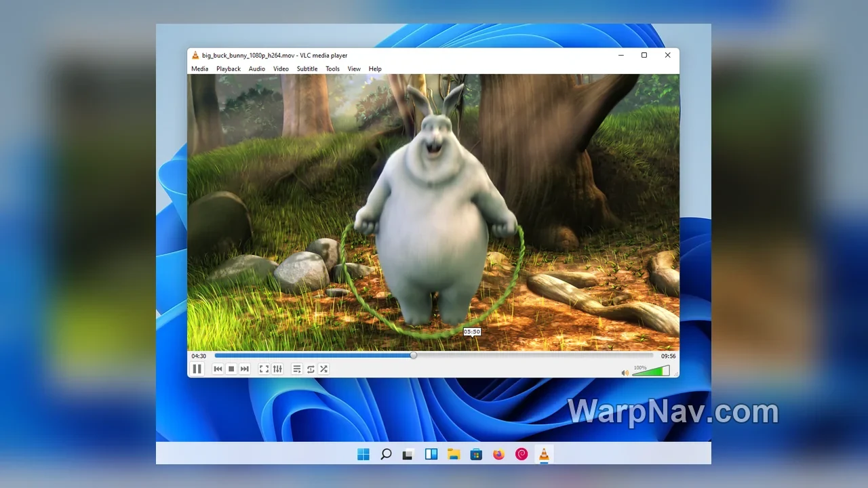Click the 09:56 total time label
Image resolution: width=868 pixels, height=488 pixels.
669,356
